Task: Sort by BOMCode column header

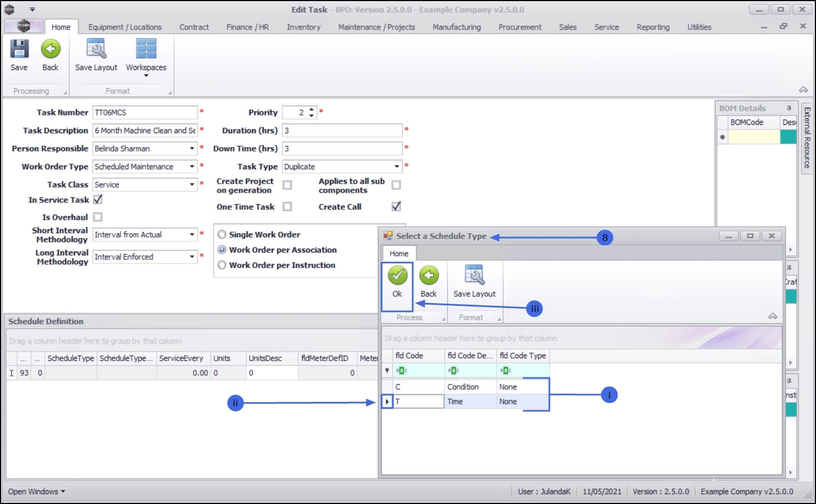Action: [754, 123]
